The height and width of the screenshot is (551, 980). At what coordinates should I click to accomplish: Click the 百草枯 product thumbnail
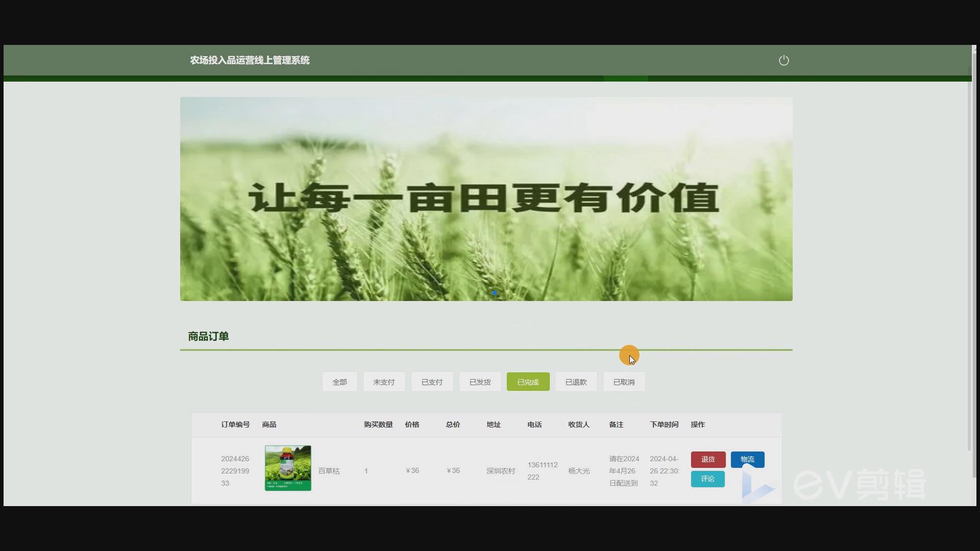287,468
